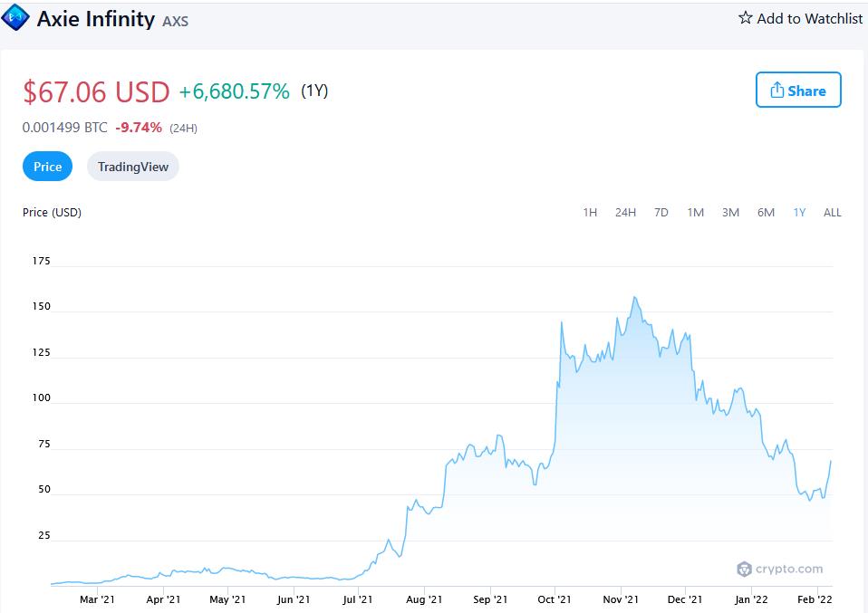Click the Axie Infinity title
The image size is (868, 613).
[x=96, y=19]
